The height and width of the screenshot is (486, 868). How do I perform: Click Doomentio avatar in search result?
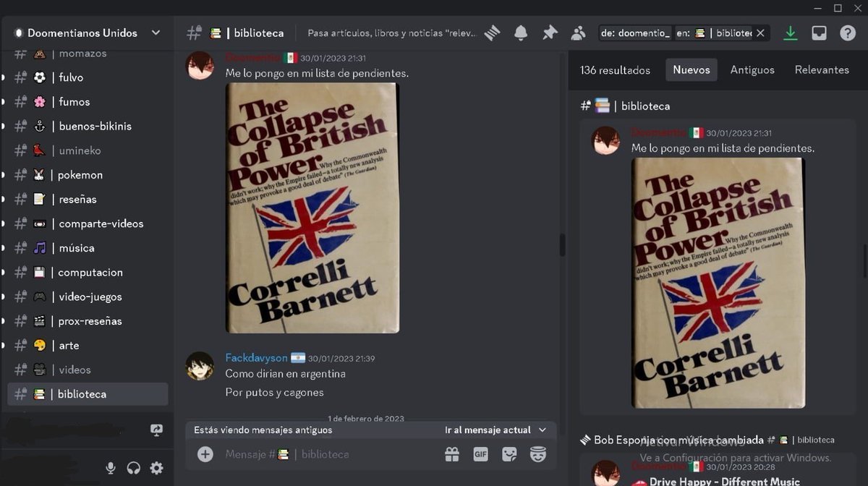tap(606, 140)
